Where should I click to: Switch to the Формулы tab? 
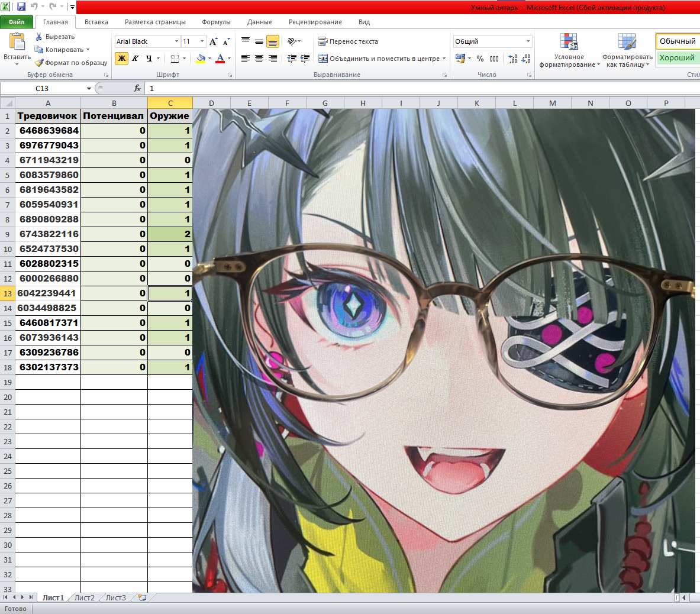216,22
